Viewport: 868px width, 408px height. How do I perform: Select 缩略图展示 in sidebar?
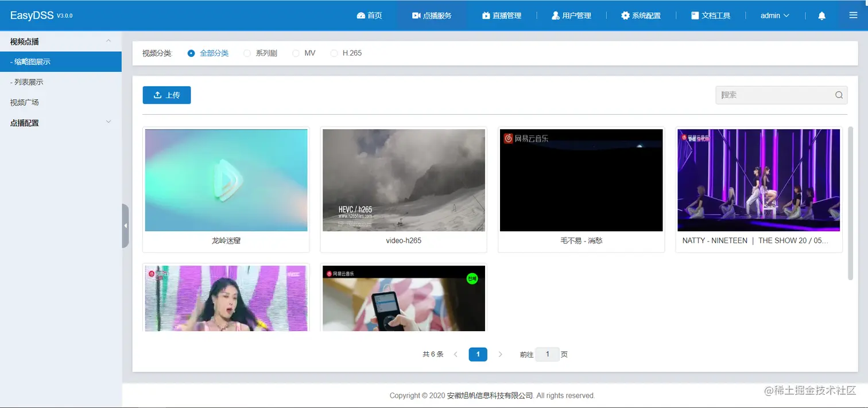(61, 61)
